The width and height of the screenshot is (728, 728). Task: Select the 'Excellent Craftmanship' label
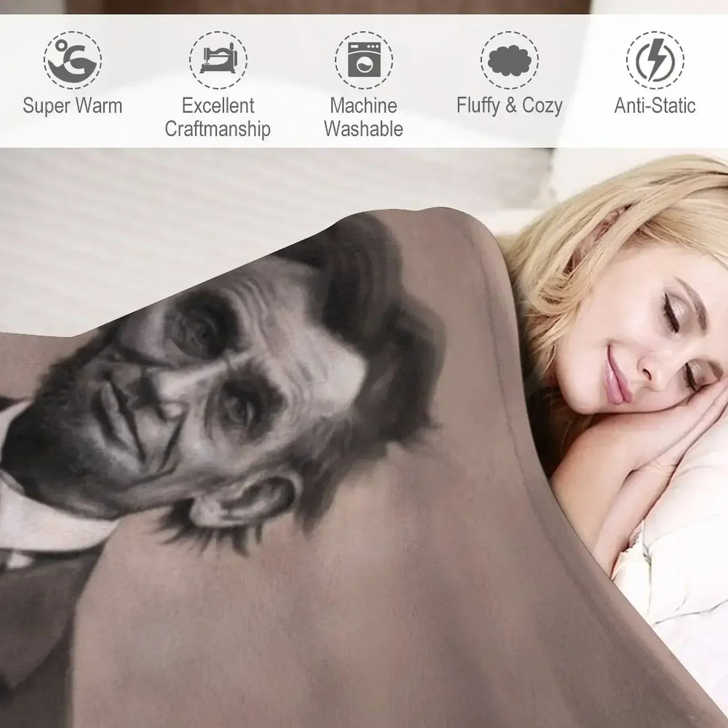(x=218, y=117)
